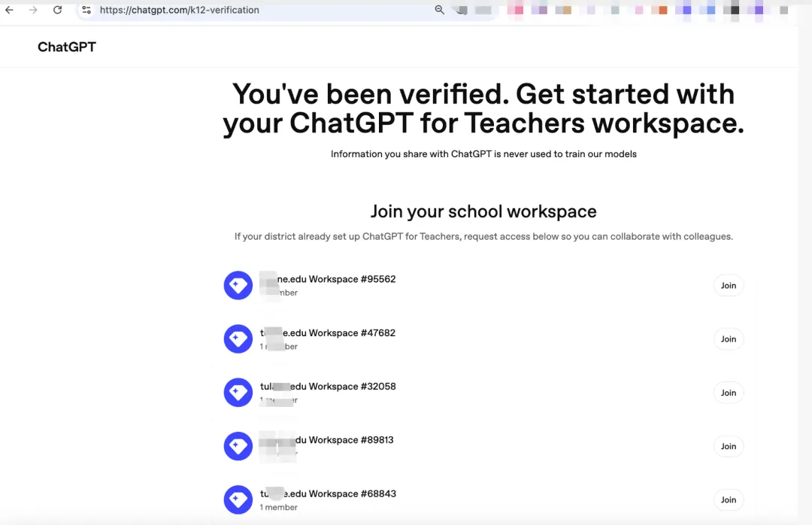812x525 pixels.
Task: Click the 'Join your school workspace' heading
Action: (483, 211)
